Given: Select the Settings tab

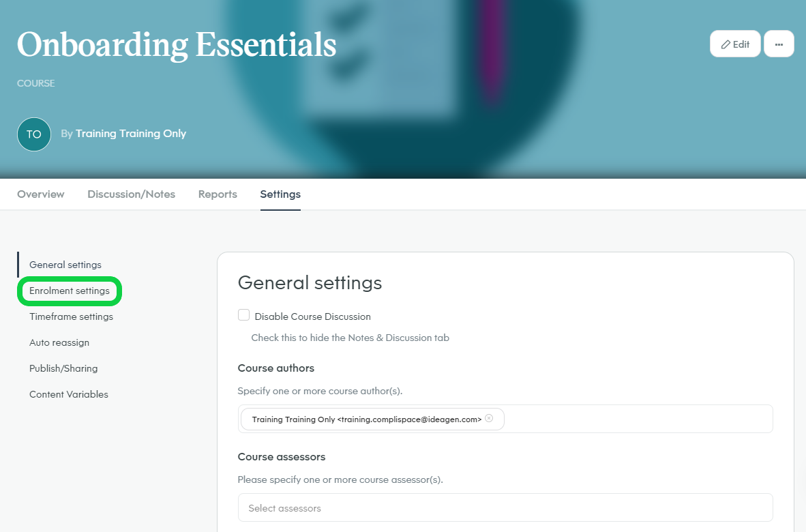Looking at the screenshot, I should click(x=280, y=194).
